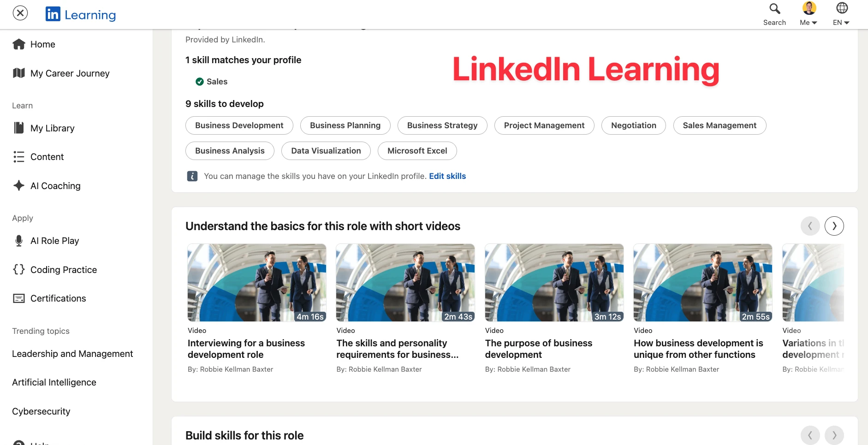Click 'By: Robbie Kellman Baxter' under Interviewing video
Image resolution: width=868 pixels, height=445 pixels.
coord(230,369)
